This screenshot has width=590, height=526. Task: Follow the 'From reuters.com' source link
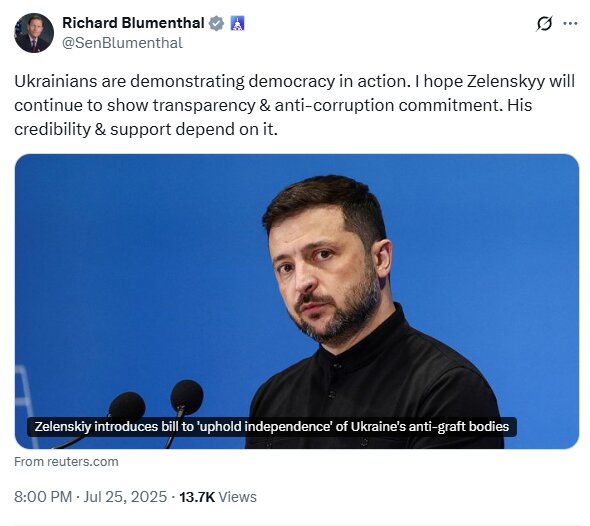[x=66, y=462]
